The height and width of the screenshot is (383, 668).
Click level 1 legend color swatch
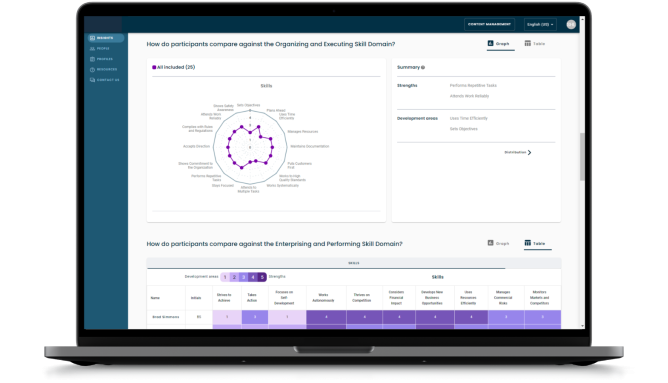pyautogui.click(x=225, y=277)
